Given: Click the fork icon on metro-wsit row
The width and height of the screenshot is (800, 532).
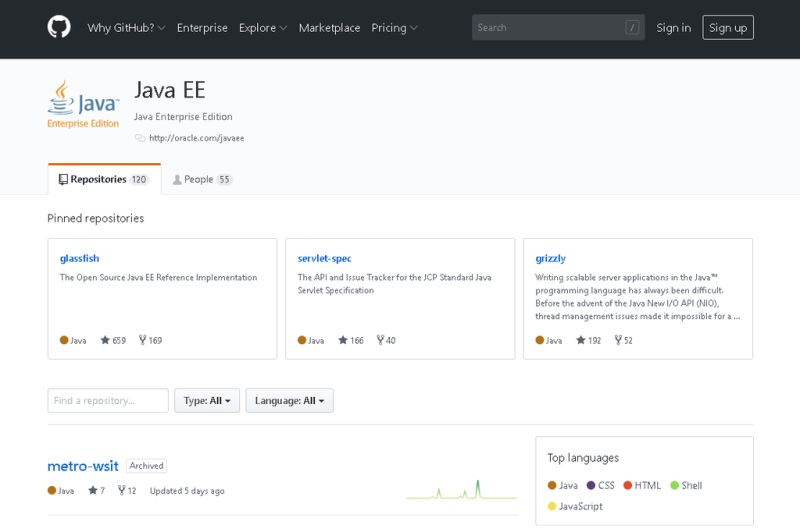Looking at the screenshot, I should coord(121,490).
